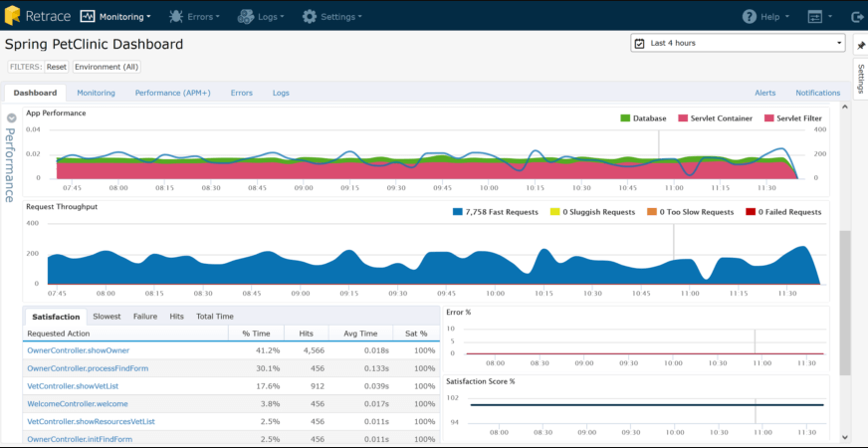Click the page vertical scrollbar
Viewport: 868px width, 448px height.
[x=845, y=303]
